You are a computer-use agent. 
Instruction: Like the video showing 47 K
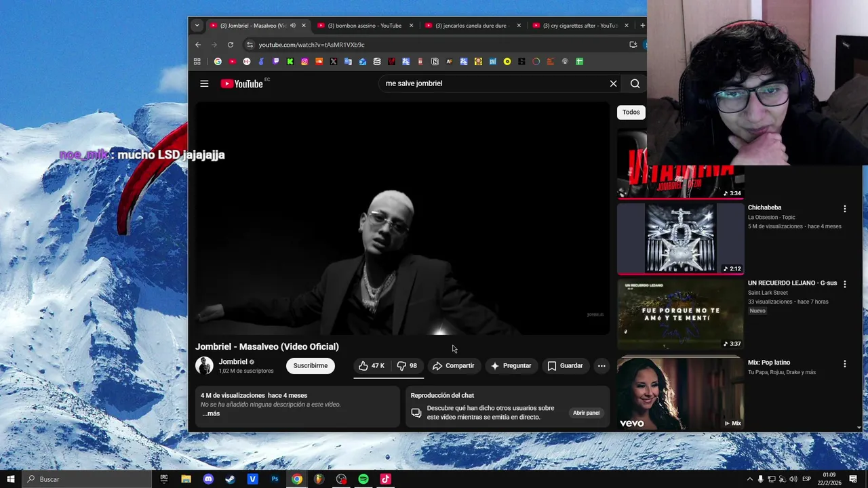coord(372,365)
